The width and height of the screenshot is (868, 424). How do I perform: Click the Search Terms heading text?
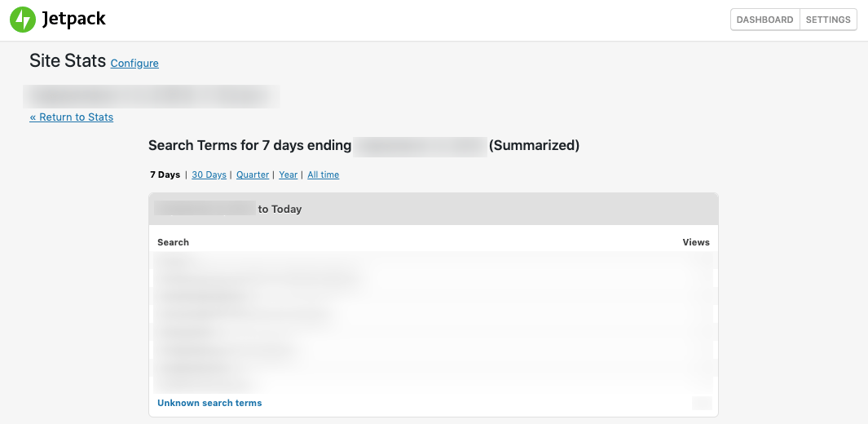coord(249,146)
